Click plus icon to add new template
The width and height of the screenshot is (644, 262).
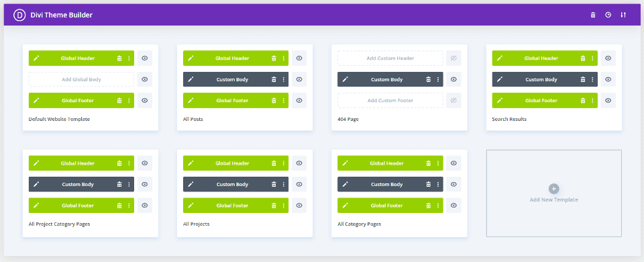(553, 189)
